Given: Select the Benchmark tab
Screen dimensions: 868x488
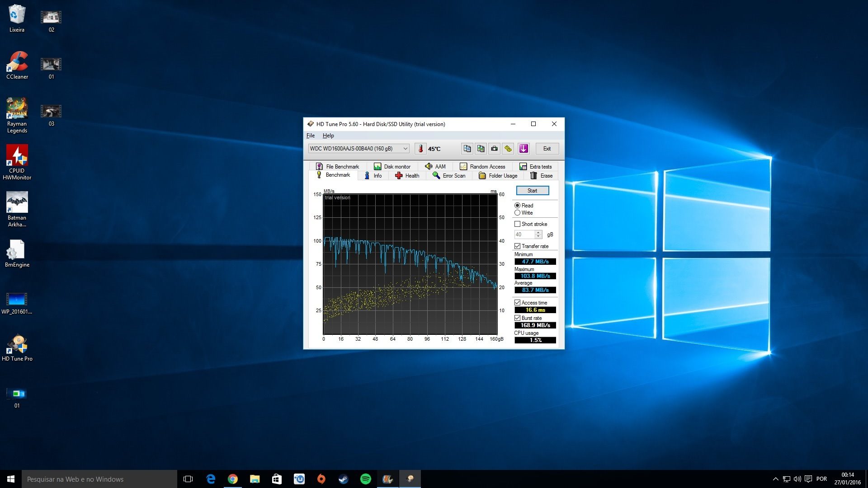Looking at the screenshot, I should [x=333, y=175].
